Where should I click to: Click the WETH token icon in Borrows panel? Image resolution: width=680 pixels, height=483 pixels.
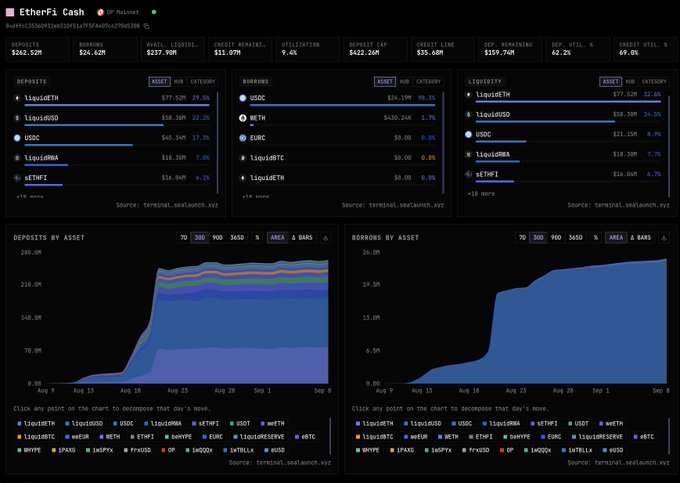point(243,118)
